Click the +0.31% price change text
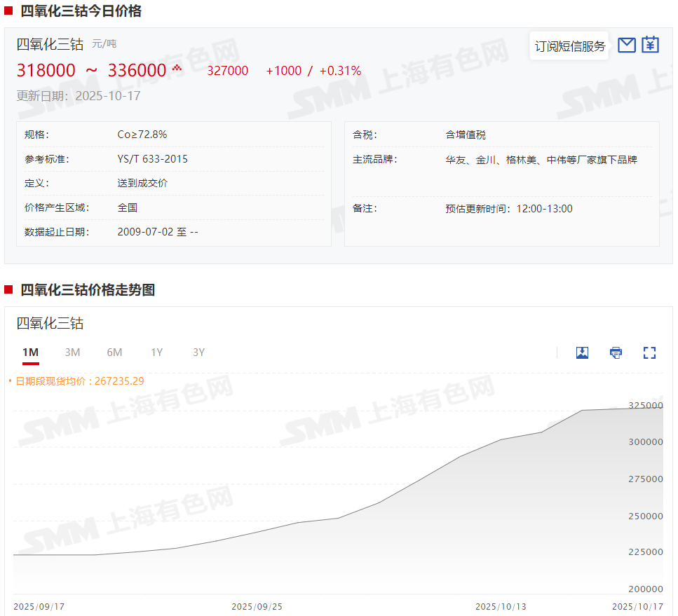This screenshot has width=678, height=616. click(340, 71)
